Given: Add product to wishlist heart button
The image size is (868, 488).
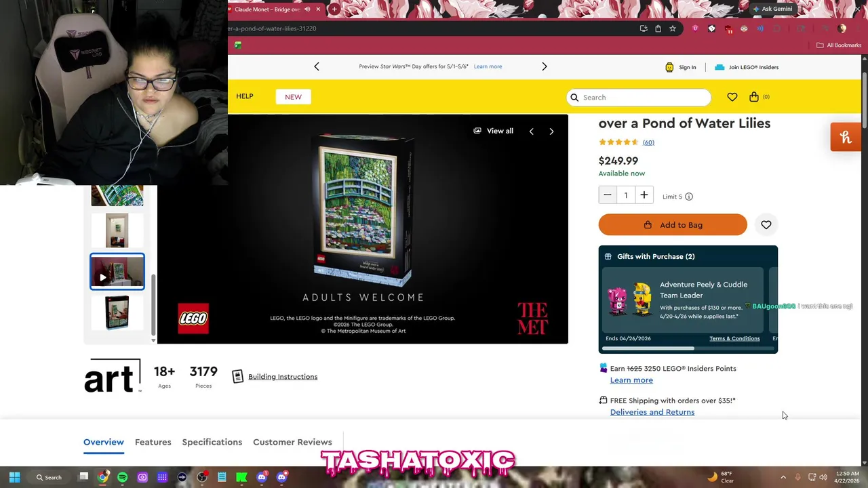Looking at the screenshot, I should coord(766,225).
